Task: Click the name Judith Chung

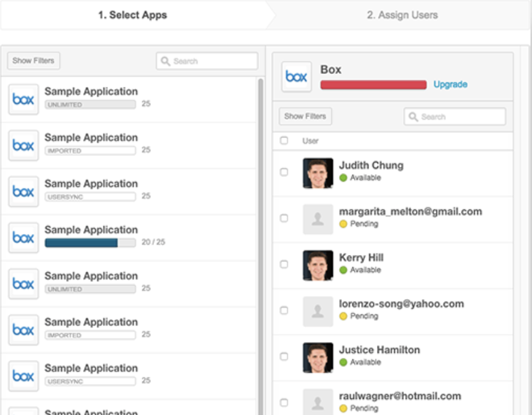Action: pos(371,165)
